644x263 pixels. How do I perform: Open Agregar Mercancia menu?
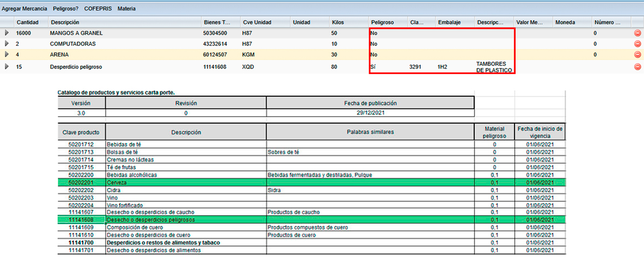click(24, 9)
